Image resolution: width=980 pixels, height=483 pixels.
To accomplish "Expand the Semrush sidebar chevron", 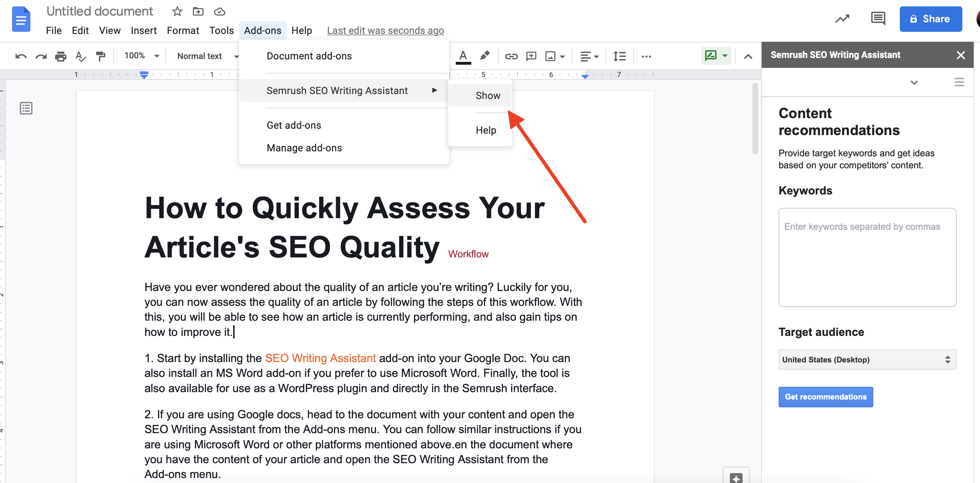I will [x=914, y=82].
